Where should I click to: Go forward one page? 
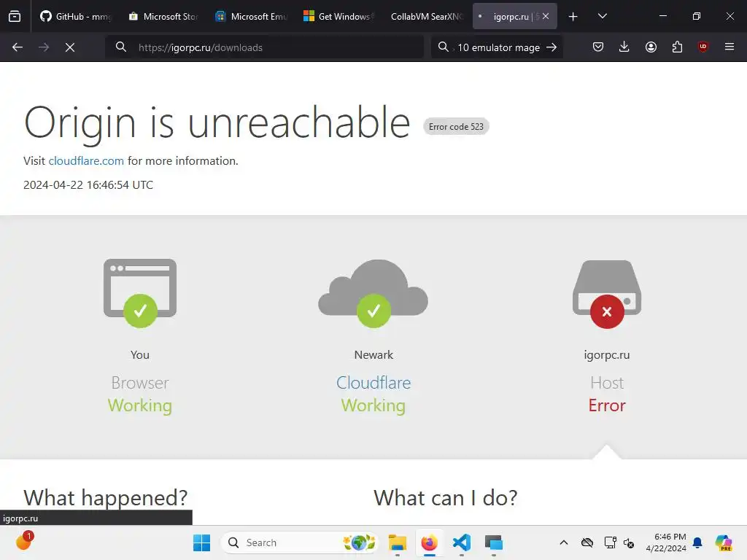click(44, 47)
